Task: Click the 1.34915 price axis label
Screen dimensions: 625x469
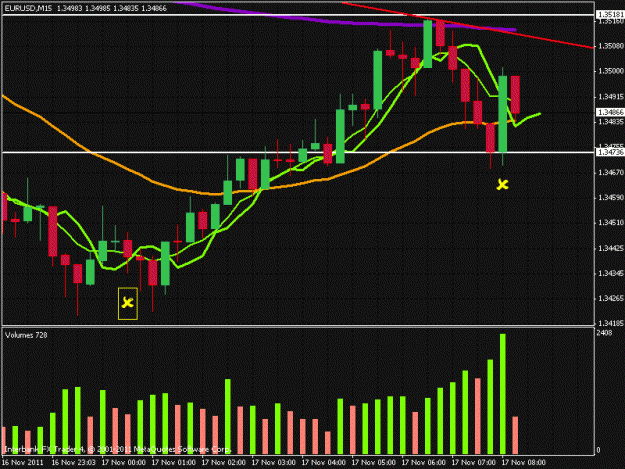Action: pos(611,97)
